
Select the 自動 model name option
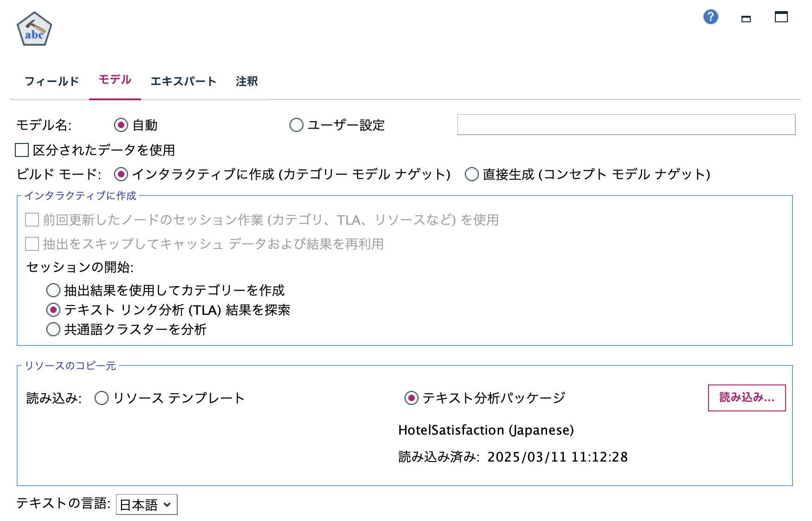(121, 124)
